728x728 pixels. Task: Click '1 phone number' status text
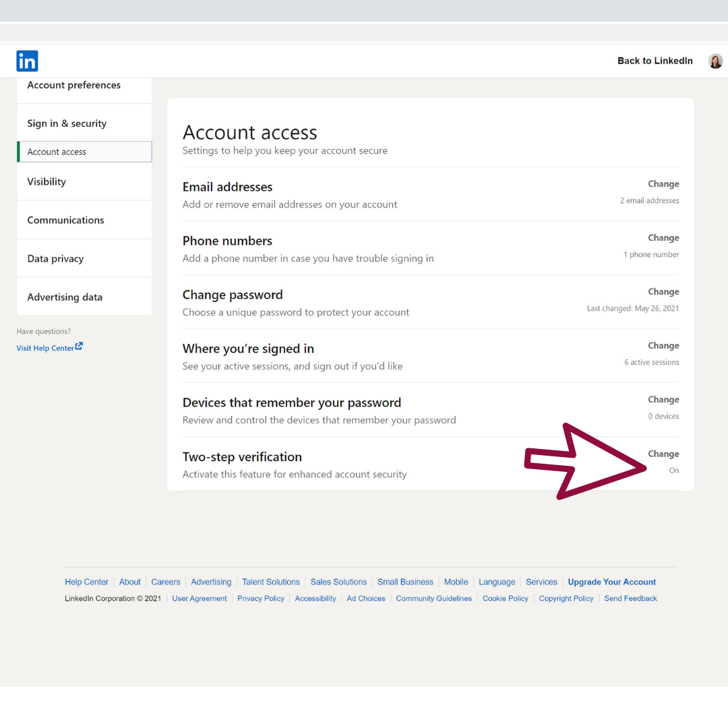pyautogui.click(x=651, y=254)
